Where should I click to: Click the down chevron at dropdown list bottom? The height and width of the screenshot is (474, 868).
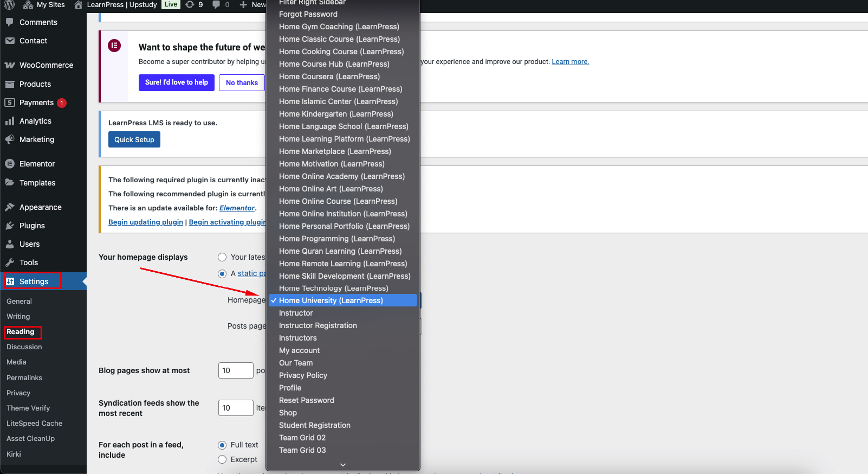[x=343, y=465]
